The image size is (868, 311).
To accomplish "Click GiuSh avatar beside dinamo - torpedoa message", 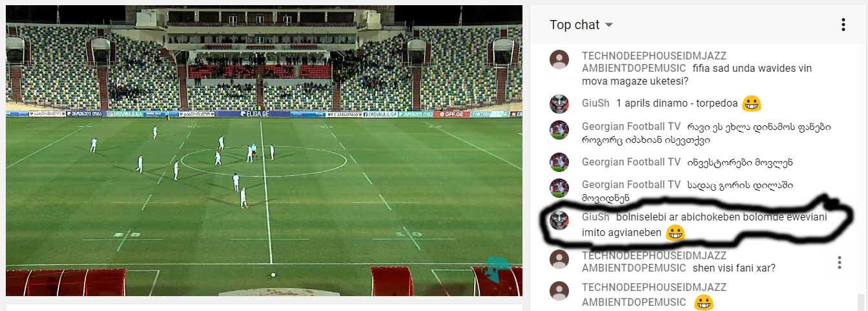I will (x=559, y=103).
